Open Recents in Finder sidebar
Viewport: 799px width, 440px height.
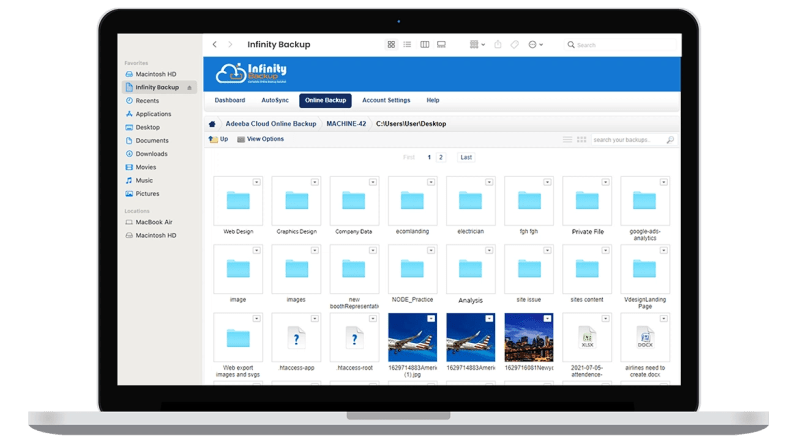coord(142,101)
